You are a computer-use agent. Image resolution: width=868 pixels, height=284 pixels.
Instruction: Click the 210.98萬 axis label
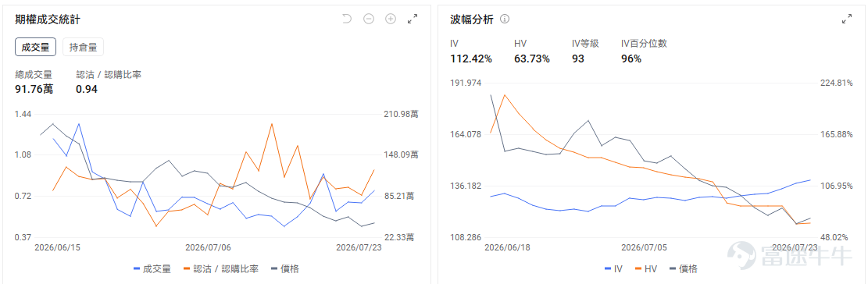coord(402,114)
